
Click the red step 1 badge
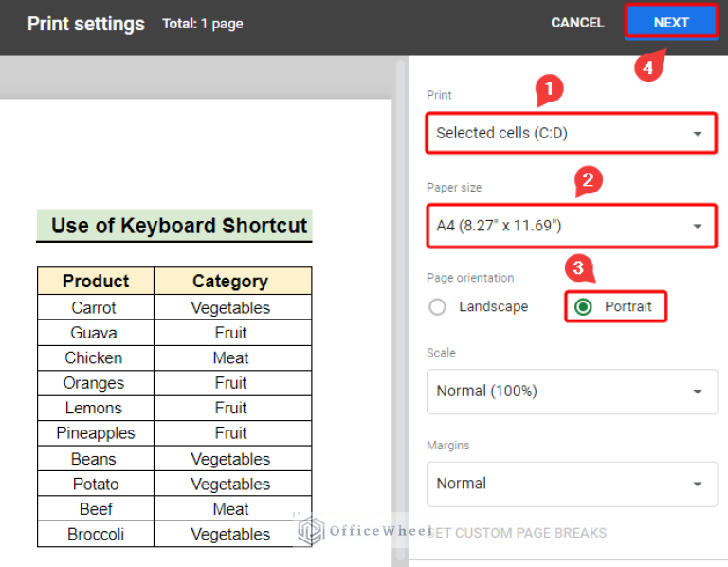click(x=549, y=91)
